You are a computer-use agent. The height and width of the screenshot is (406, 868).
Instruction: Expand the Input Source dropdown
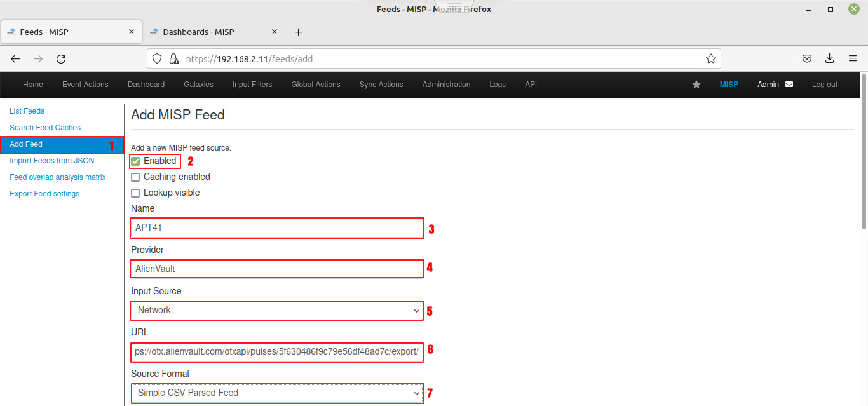277,311
